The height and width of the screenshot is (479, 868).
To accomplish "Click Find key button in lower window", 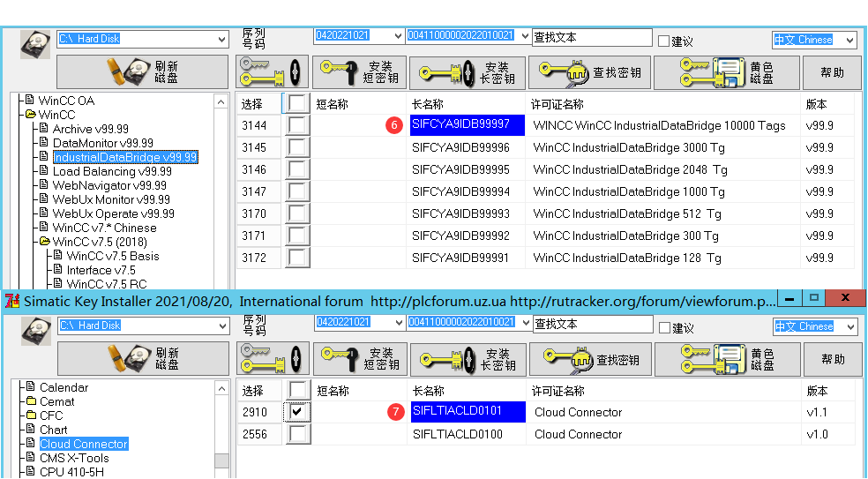I will point(591,359).
